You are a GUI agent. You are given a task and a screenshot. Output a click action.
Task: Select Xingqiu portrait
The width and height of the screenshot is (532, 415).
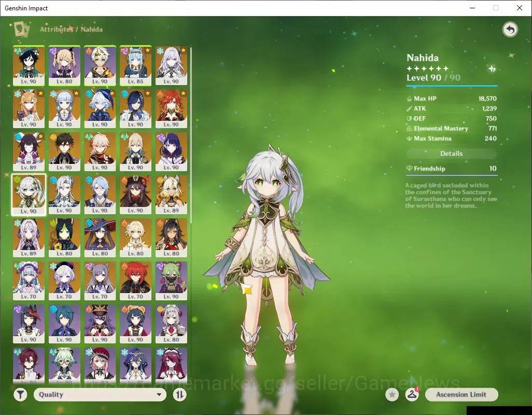(64, 324)
